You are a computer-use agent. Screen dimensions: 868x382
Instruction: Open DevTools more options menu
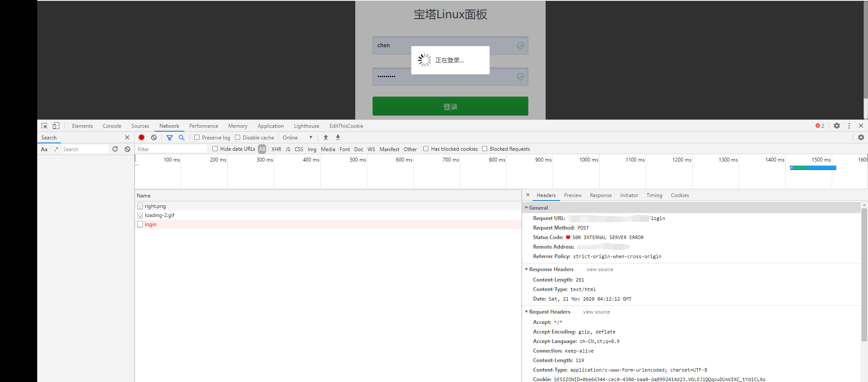(849, 126)
